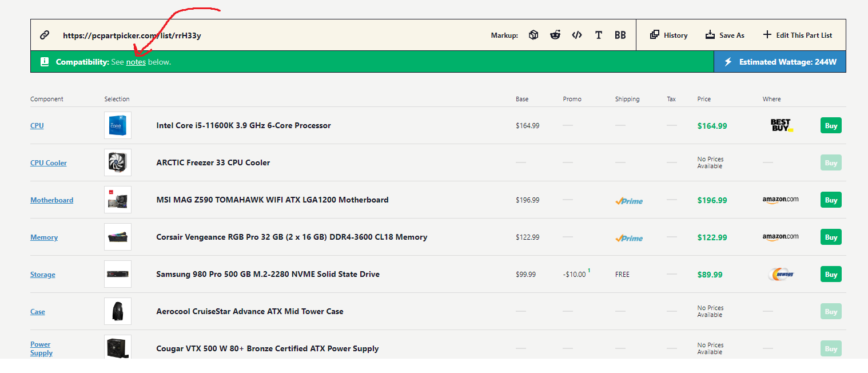The image size is (868, 373).
Task: Click Cougar VTX power supply thumbnail
Action: [118, 348]
